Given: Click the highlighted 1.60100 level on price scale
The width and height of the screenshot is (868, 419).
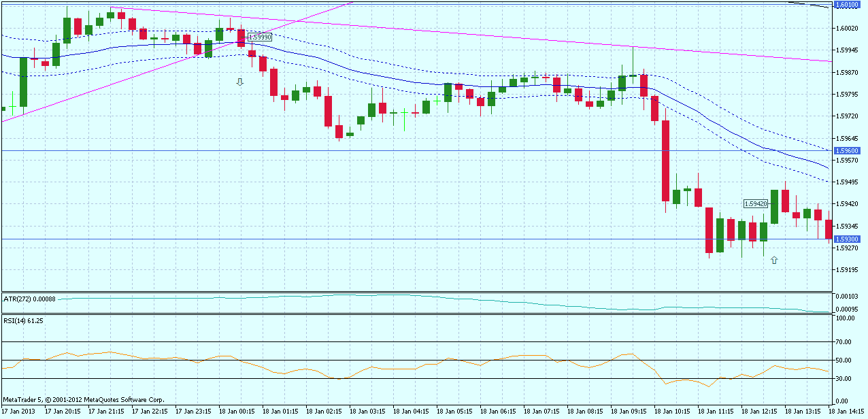Looking at the screenshot, I should click(846, 5).
